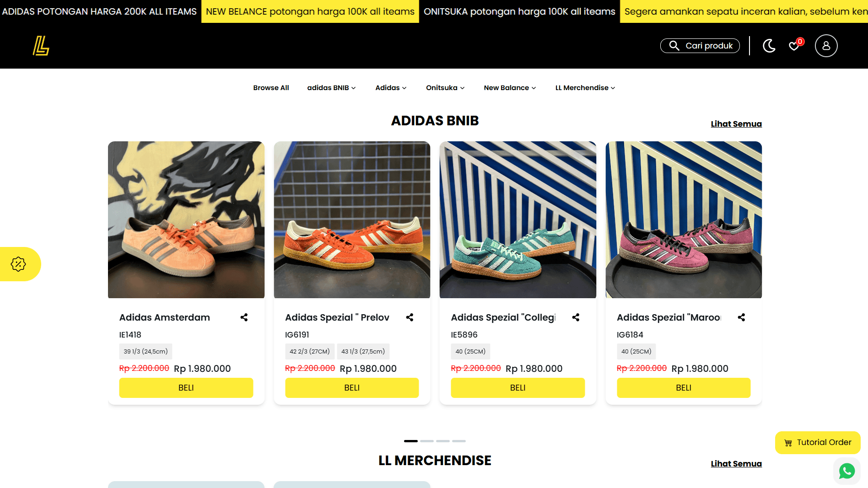Toggle dark mode with the moon icon
The height and width of the screenshot is (488, 868).
click(x=769, y=46)
